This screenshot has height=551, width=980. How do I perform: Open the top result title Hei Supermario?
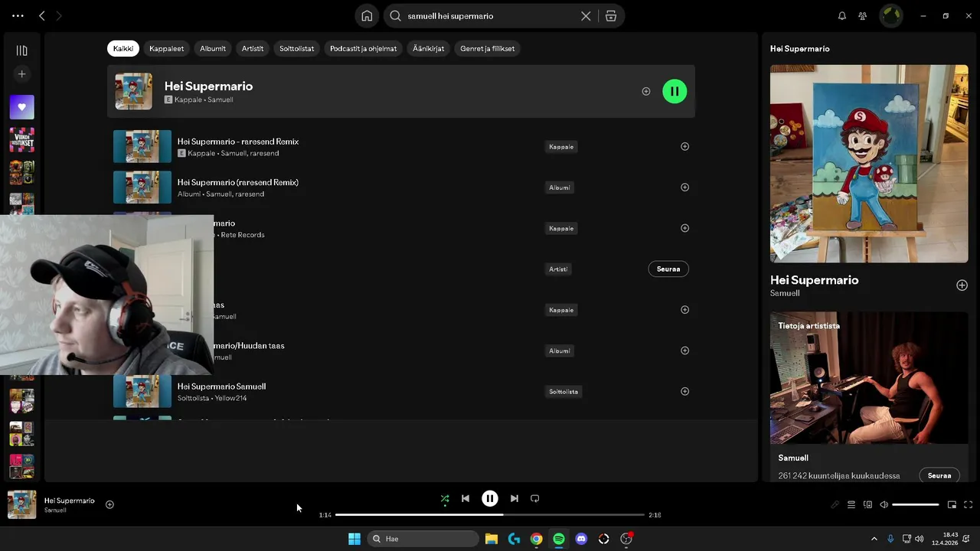(208, 86)
